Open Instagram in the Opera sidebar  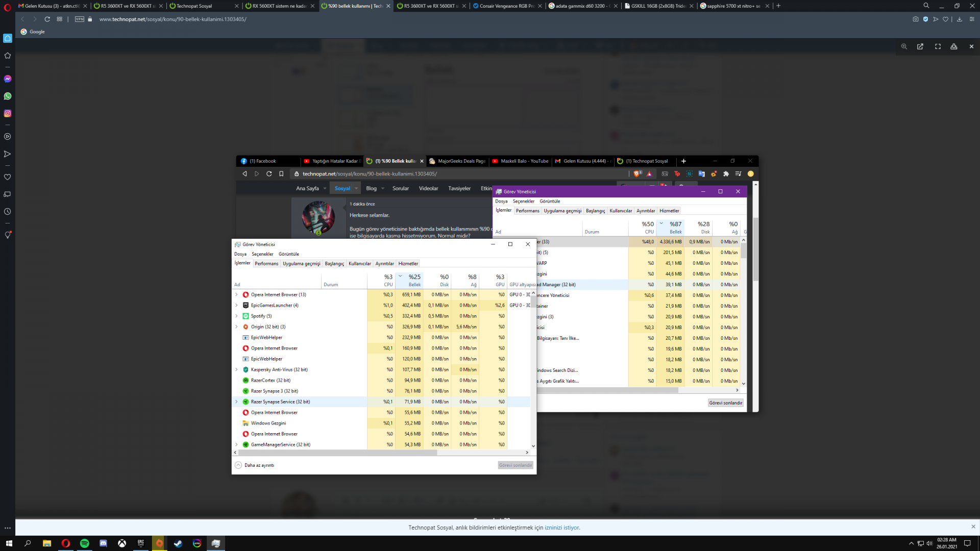8,113
